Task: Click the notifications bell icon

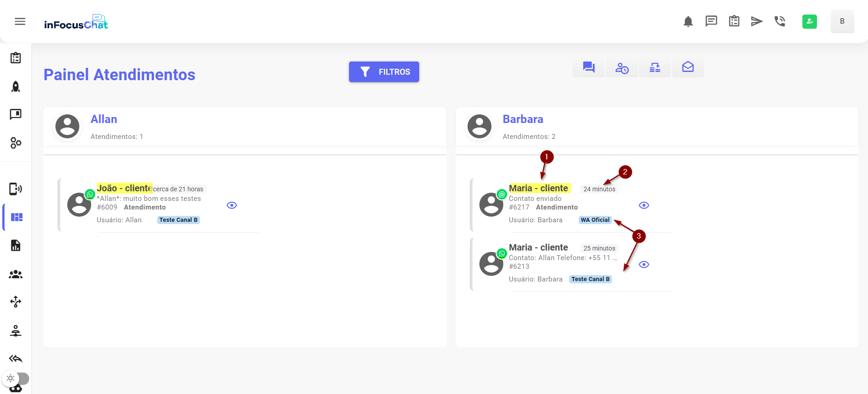Action: [x=688, y=21]
